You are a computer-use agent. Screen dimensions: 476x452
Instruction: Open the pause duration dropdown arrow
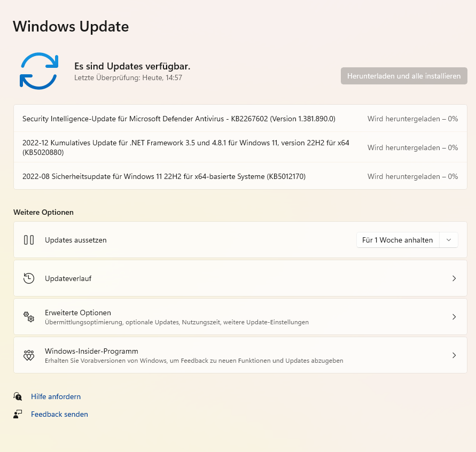449,240
